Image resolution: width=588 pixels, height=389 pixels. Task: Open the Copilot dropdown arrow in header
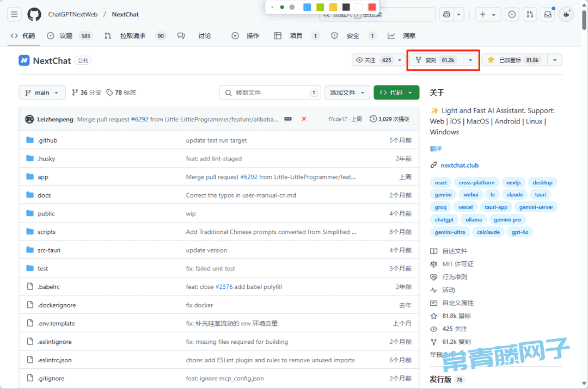[x=458, y=14]
